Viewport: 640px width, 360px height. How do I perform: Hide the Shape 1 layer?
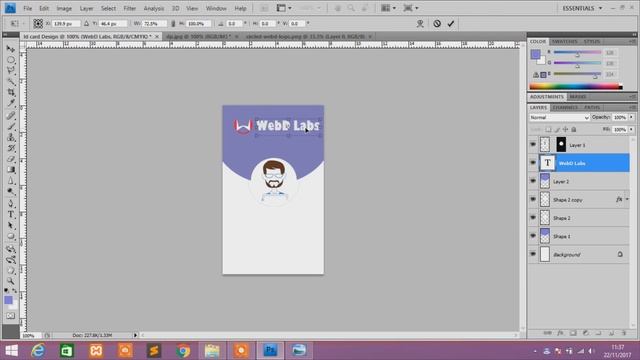point(533,236)
